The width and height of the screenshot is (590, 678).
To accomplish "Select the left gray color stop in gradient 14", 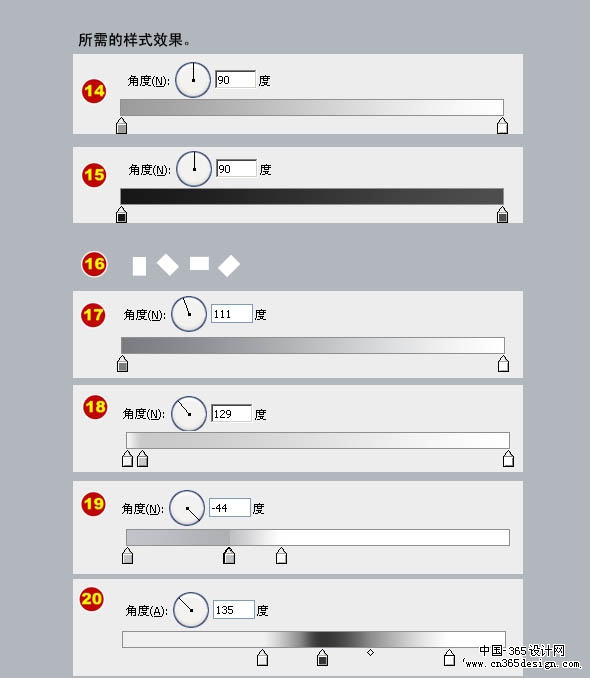I will (122, 126).
